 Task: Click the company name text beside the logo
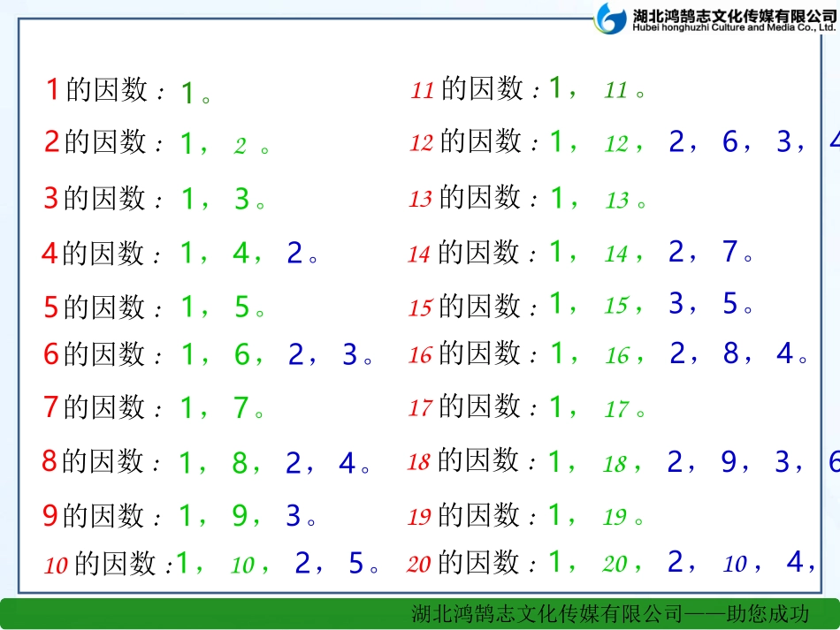click(734, 21)
